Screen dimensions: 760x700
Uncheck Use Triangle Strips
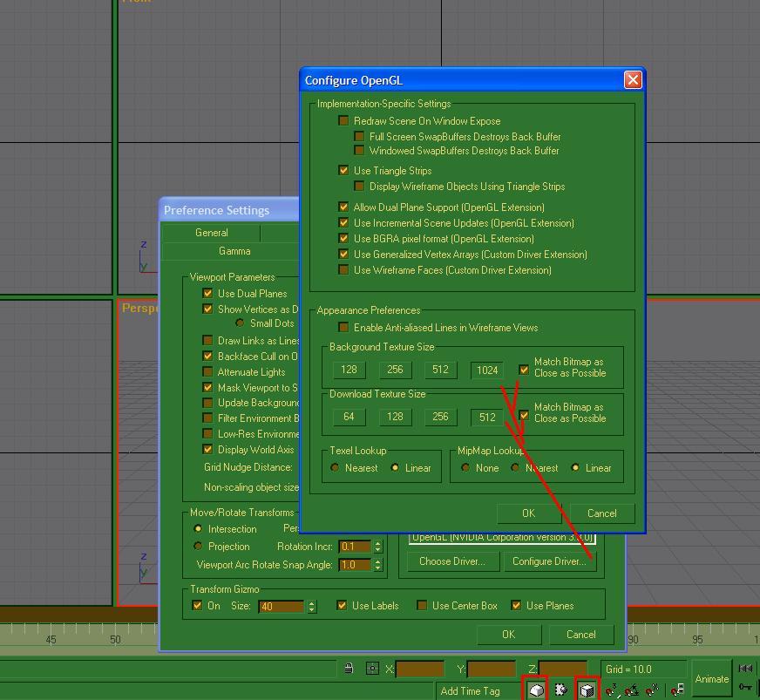pos(343,171)
